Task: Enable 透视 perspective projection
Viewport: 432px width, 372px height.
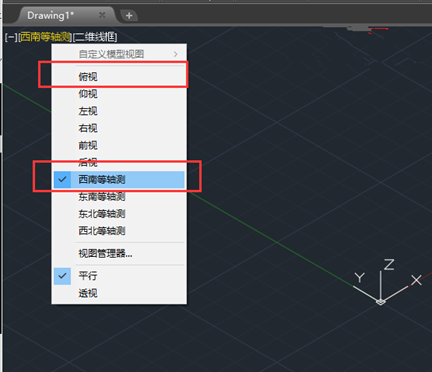Action: 119,293
